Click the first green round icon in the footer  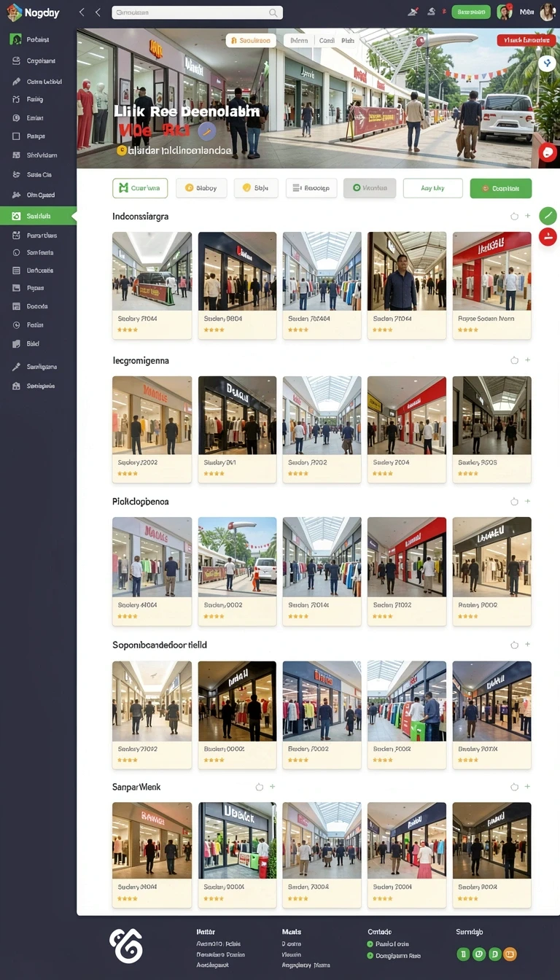click(x=463, y=954)
